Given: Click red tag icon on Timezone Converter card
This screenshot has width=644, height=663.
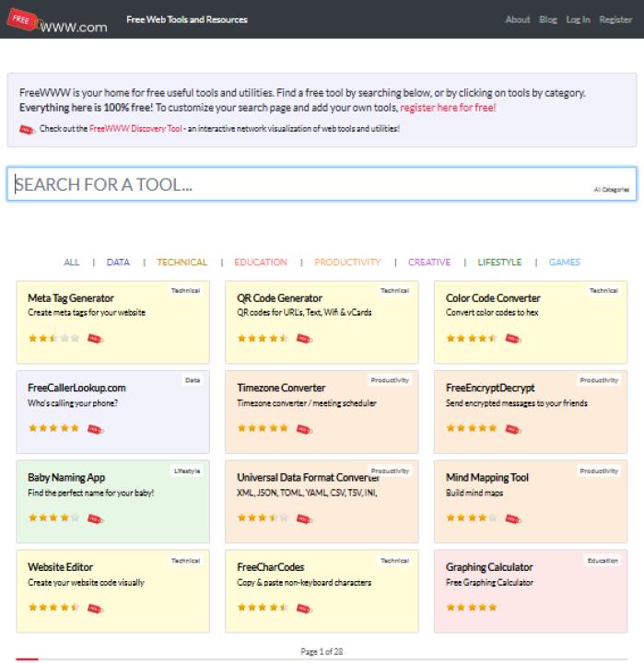Looking at the screenshot, I should point(304,428).
